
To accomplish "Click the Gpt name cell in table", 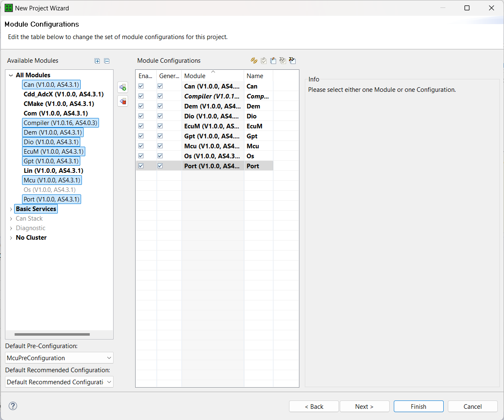I will (x=258, y=136).
